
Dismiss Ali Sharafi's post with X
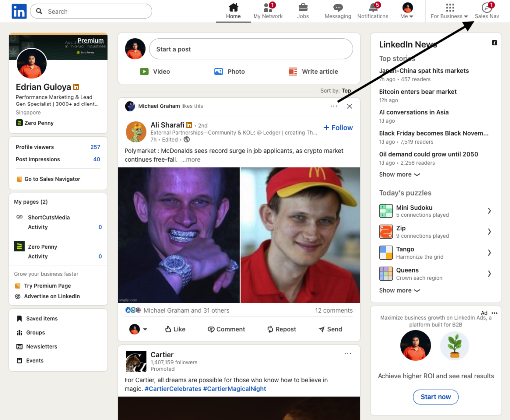click(x=349, y=106)
